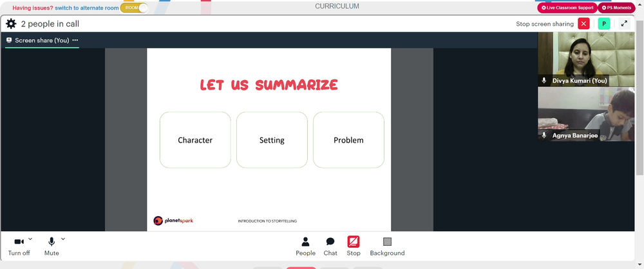Select Agnya Banarjee video thumbnail
This screenshot has width=644, height=269.
[586, 114]
